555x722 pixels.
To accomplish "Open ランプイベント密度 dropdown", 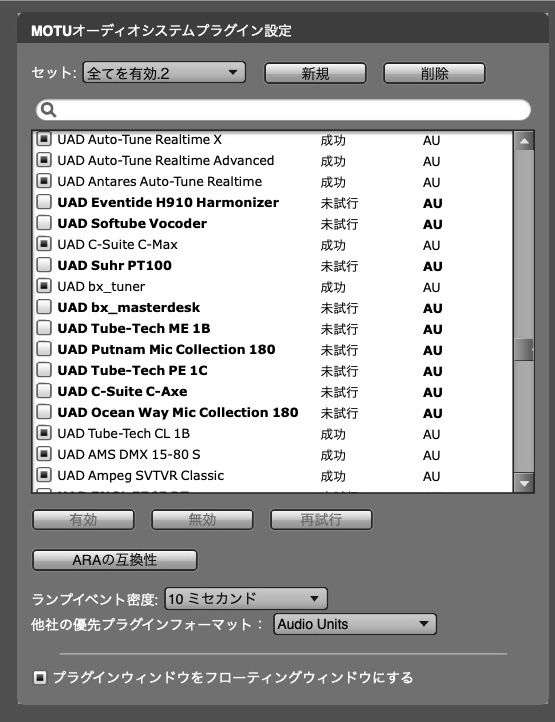I will tap(246, 599).
